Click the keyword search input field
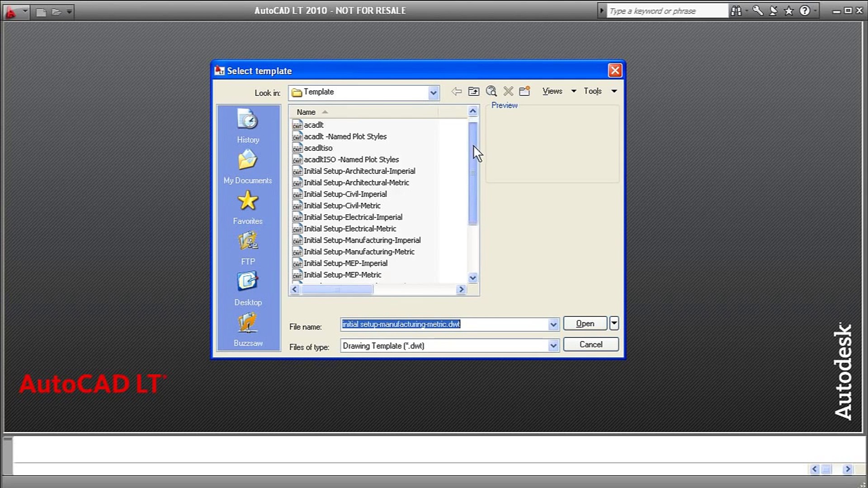 click(667, 11)
